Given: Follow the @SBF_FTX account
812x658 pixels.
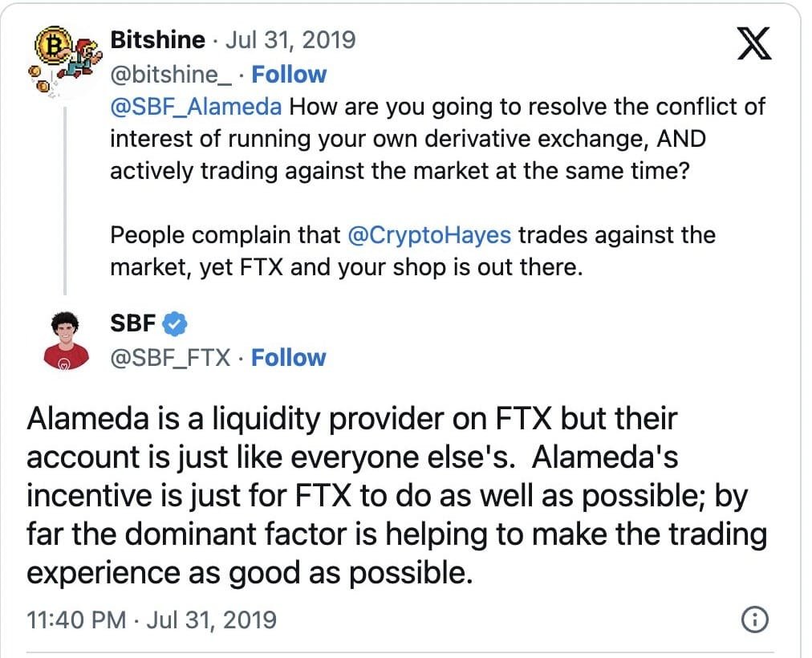Looking at the screenshot, I should 289,358.
